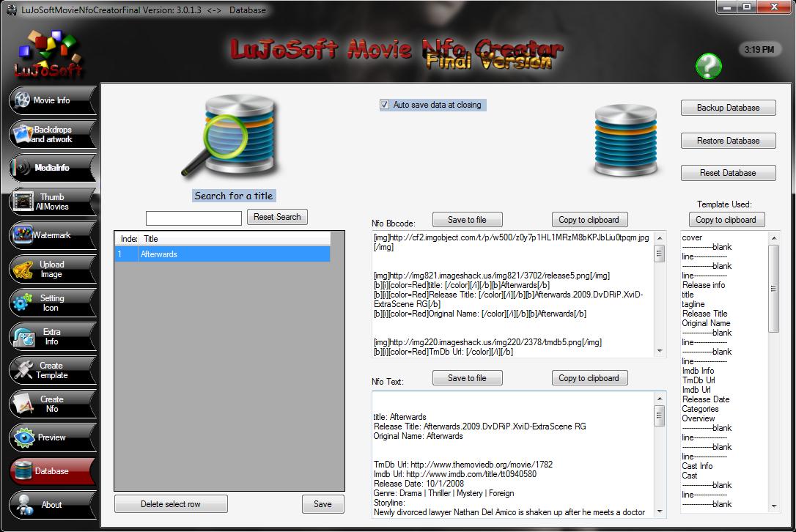Click the 3:19 PM clock display

(x=759, y=50)
